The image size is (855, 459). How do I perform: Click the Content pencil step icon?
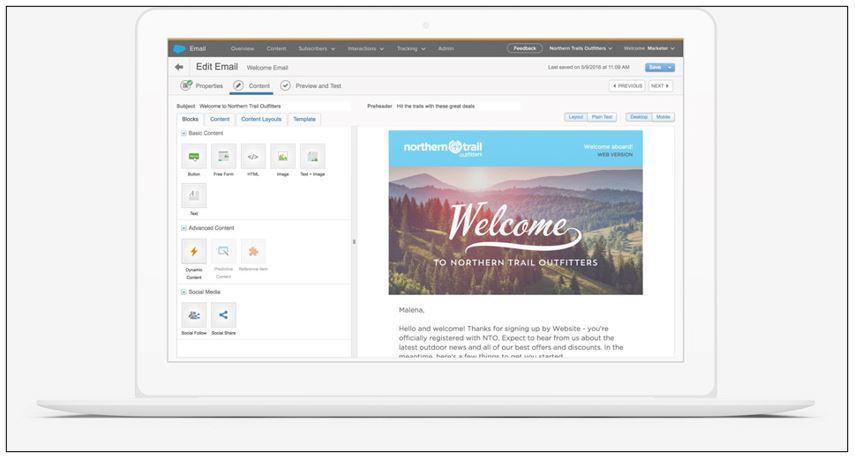tap(238, 86)
